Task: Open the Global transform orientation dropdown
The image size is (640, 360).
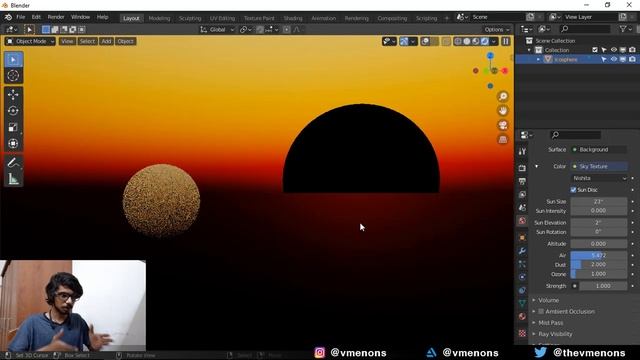Action: click(217, 29)
